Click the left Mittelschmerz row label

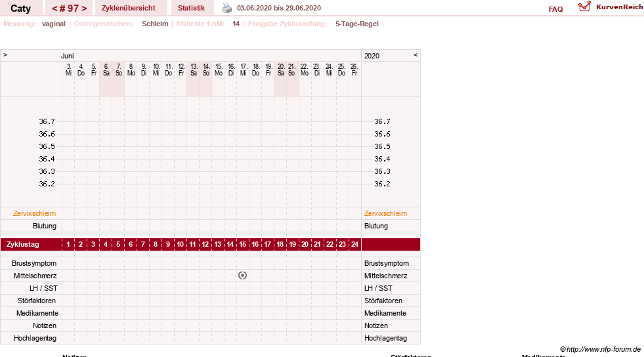[35, 276]
